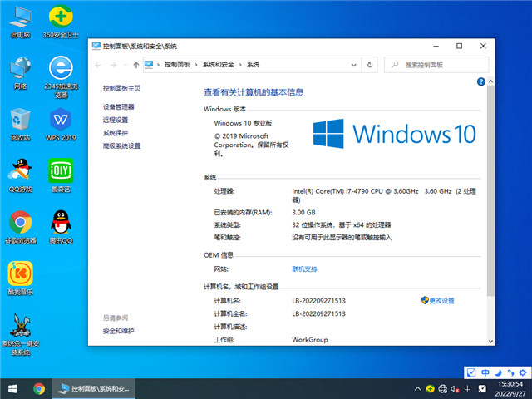Open 远程设置 link
Image resolution: width=532 pixels, height=399 pixels.
pos(116,120)
